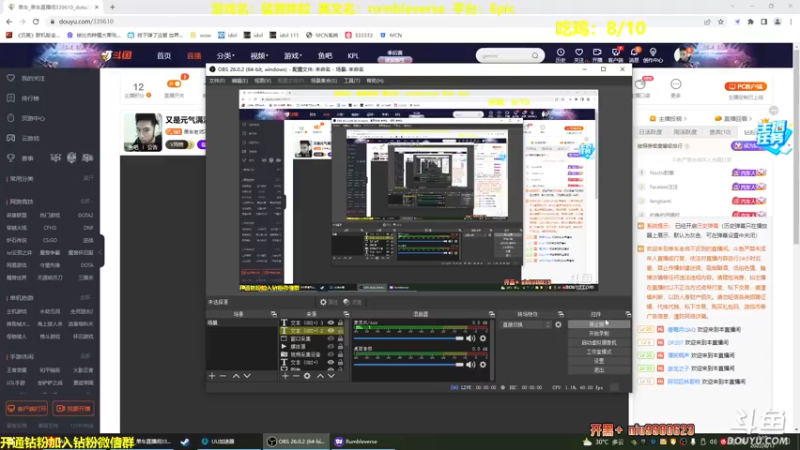Adjust the desktop audio volume slider
The height and width of the screenshot is (450, 800).
click(409, 364)
